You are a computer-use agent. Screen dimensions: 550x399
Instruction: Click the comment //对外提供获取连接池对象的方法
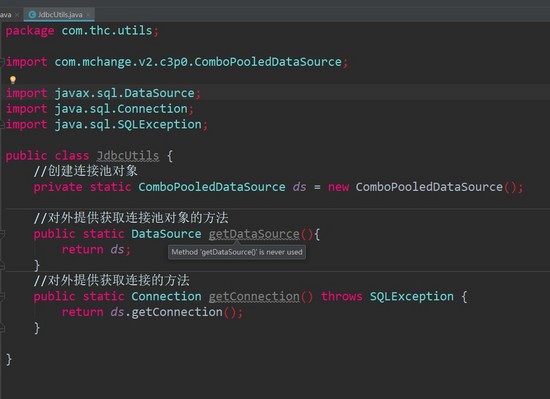click(x=131, y=218)
